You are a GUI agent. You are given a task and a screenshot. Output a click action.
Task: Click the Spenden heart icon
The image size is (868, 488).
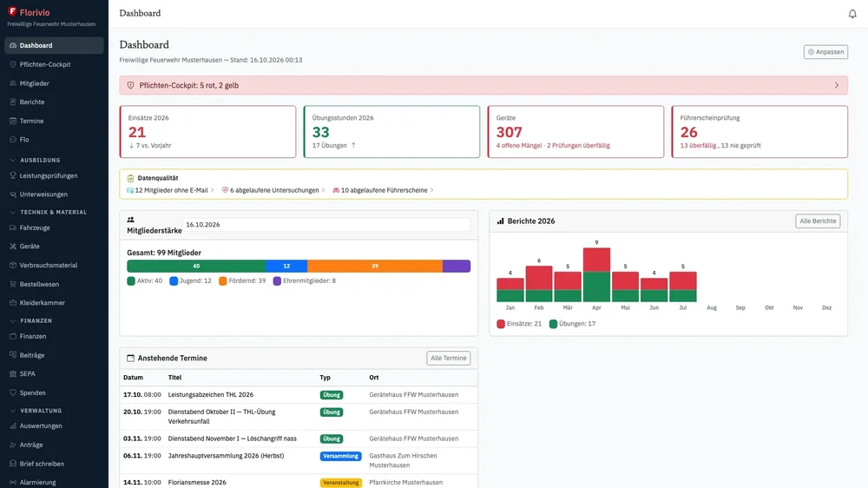[x=13, y=392]
